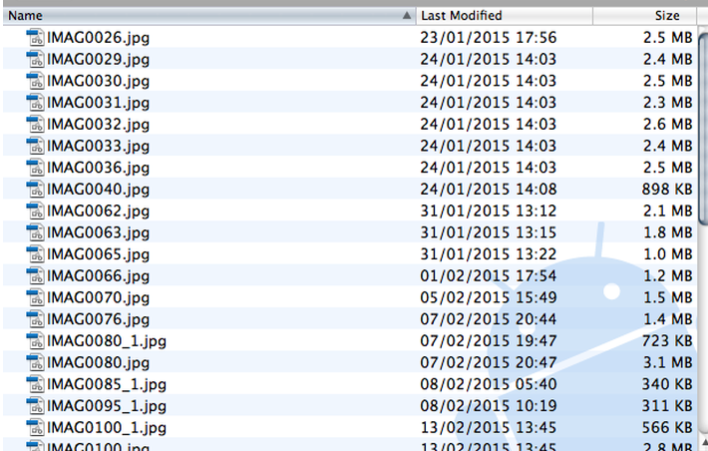Click the file name IMAG0100_1.jpg
Image resolution: width=708 pixels, height=451 pixels.
107,428
